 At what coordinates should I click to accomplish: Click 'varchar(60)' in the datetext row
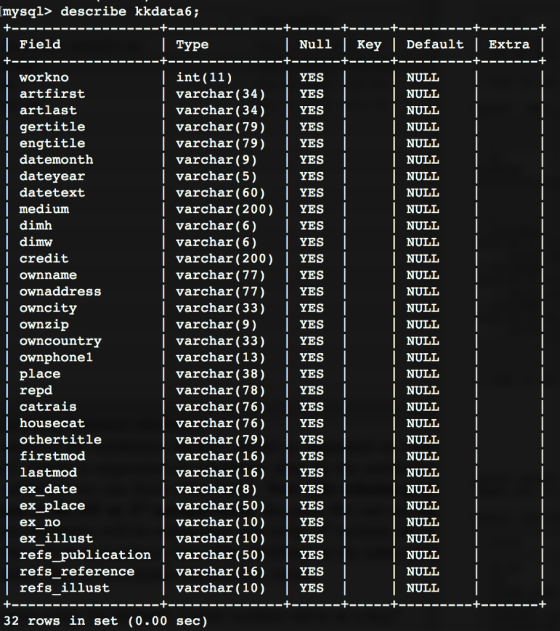pyautogui.click(x=220, y=193)
